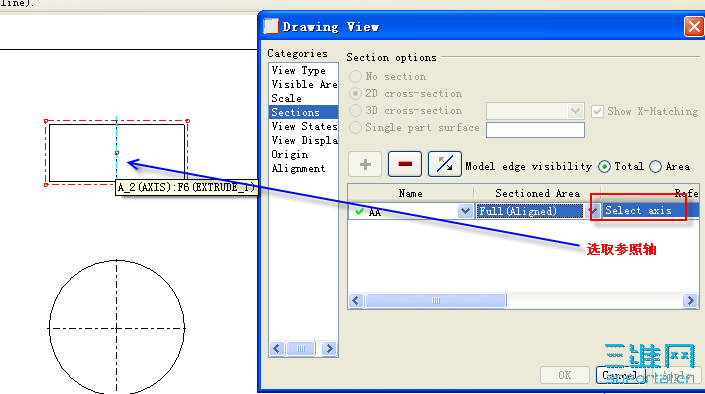Select the No section radio button
Viewport: 705px width, 394px height.
[355, 76]
